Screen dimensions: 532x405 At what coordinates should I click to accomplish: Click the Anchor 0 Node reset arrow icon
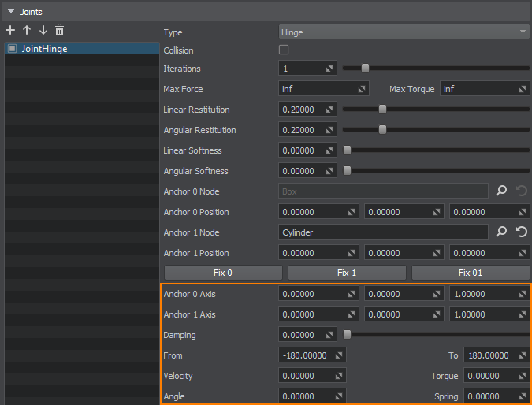(x=522, y=191)
